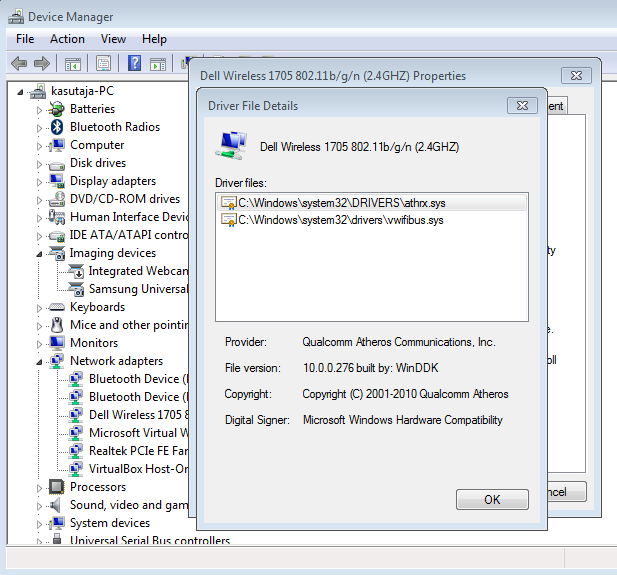
Task: Click OK in Driver File Details
Action: pyautogui.click(x=492, y=499)
